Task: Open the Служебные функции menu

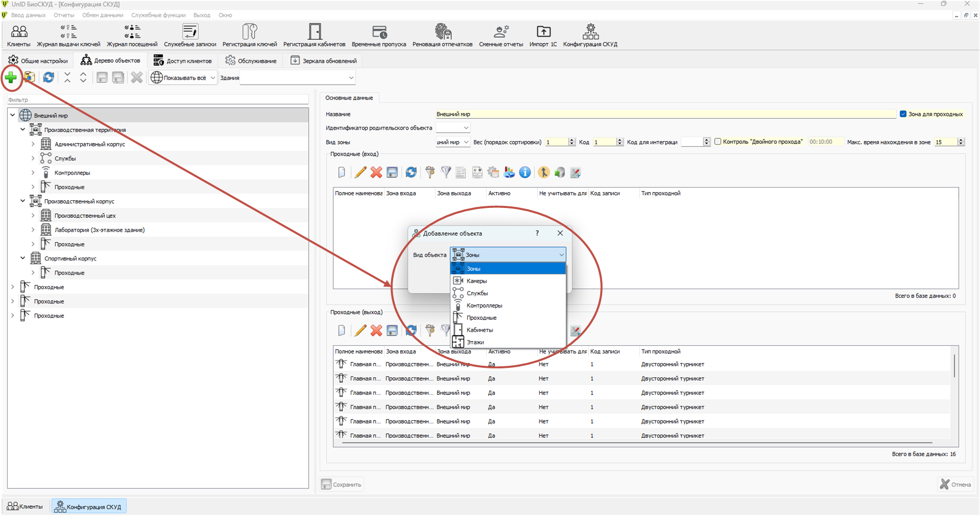Action: 158,15
